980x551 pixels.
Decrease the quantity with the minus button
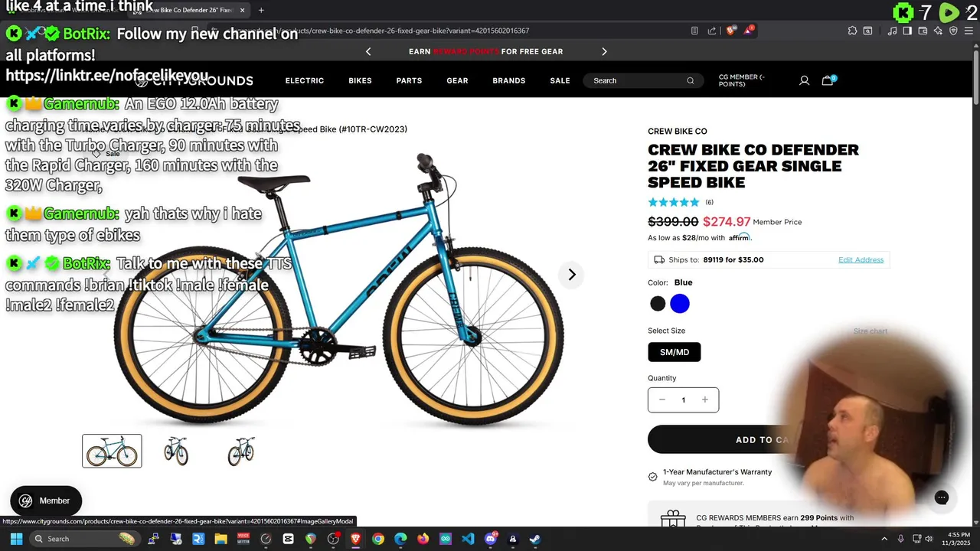[662, 399]
